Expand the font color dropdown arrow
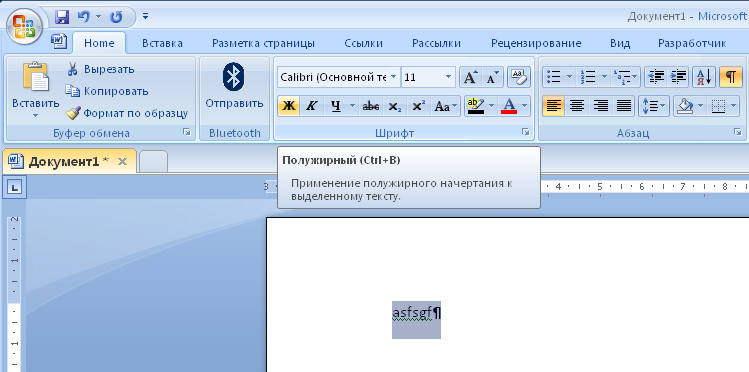The height and width of the screenshot is (372, 749). click(525, 106)
